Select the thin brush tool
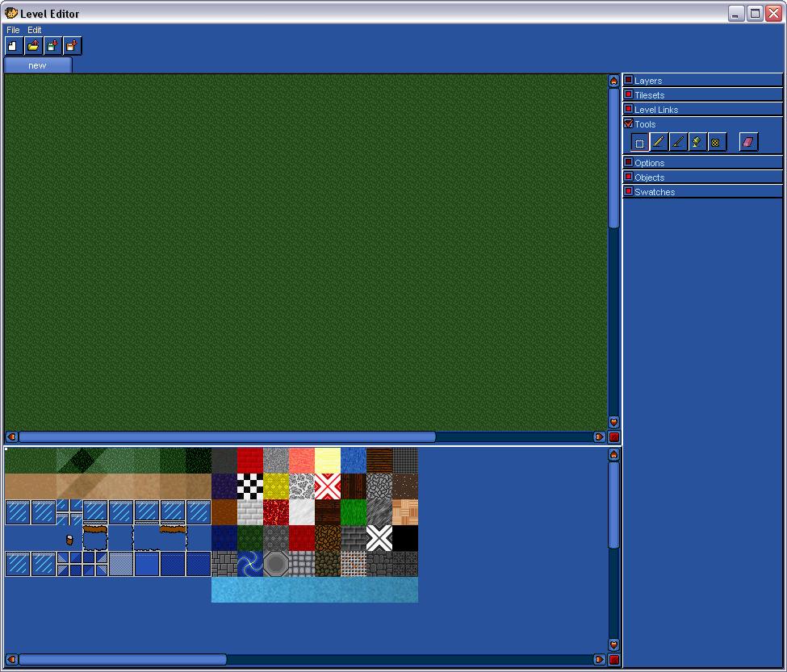787x672 pixels. 678,143
